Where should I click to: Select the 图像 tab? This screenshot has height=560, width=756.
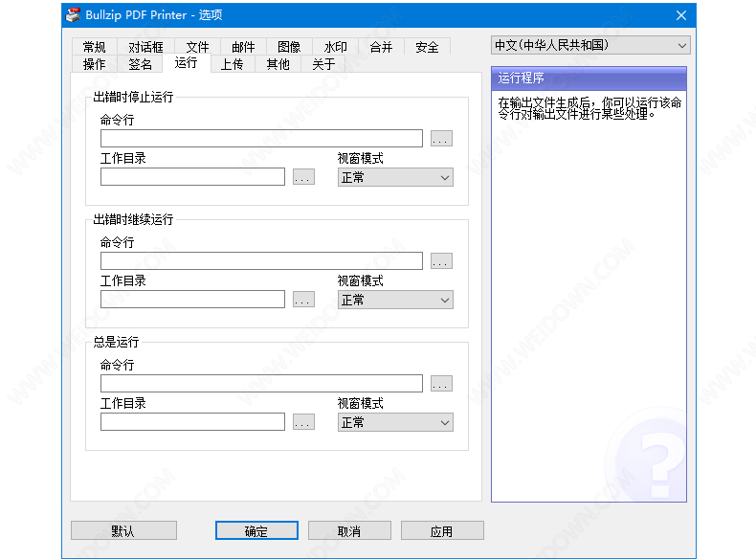pos(289,47)
